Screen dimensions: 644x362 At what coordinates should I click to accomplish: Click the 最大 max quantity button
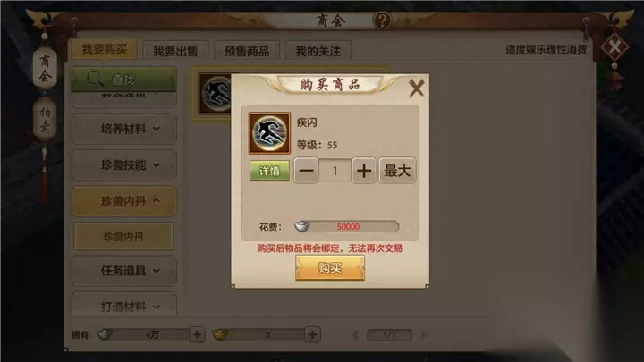pyautogui.click(x=397, y=171)
